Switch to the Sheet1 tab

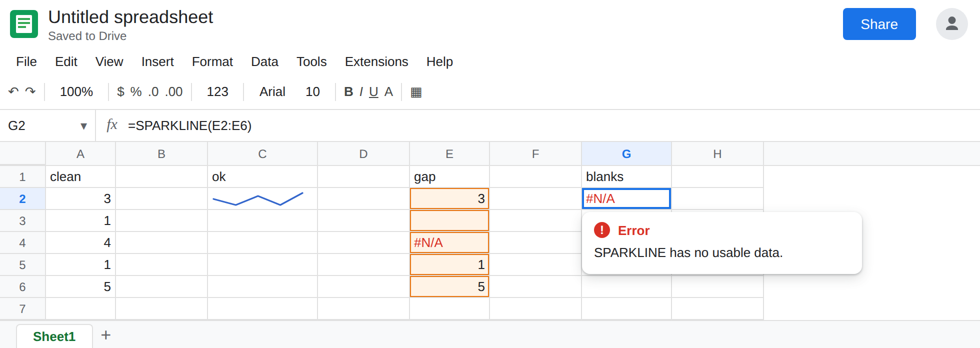(54, 336)
